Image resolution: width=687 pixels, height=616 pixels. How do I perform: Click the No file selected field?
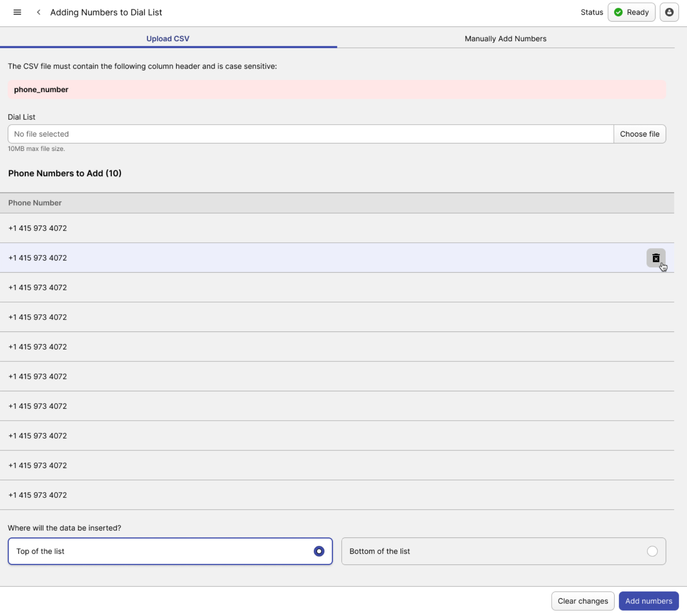(310, 134)
